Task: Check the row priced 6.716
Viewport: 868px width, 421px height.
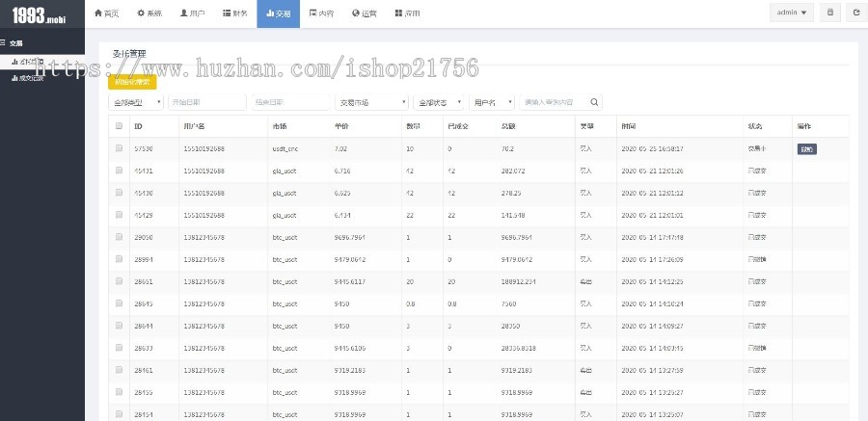Action: point(119,171)
